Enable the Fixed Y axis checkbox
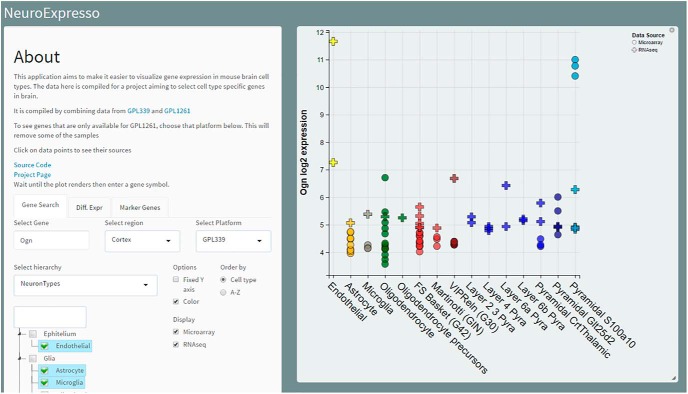688x394 pixels. click(x=176, y=279)
